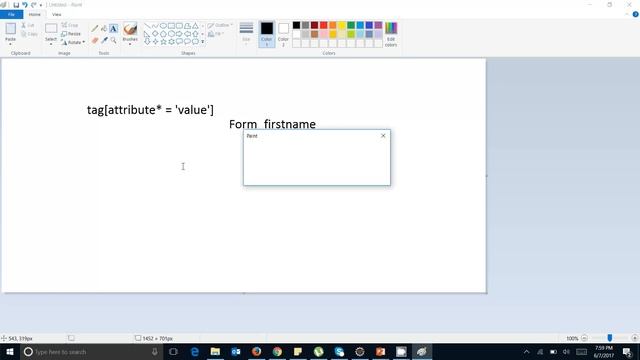Click the Resize command
Viewport: 640px width, 360px height.
click(x=71, y=34)
